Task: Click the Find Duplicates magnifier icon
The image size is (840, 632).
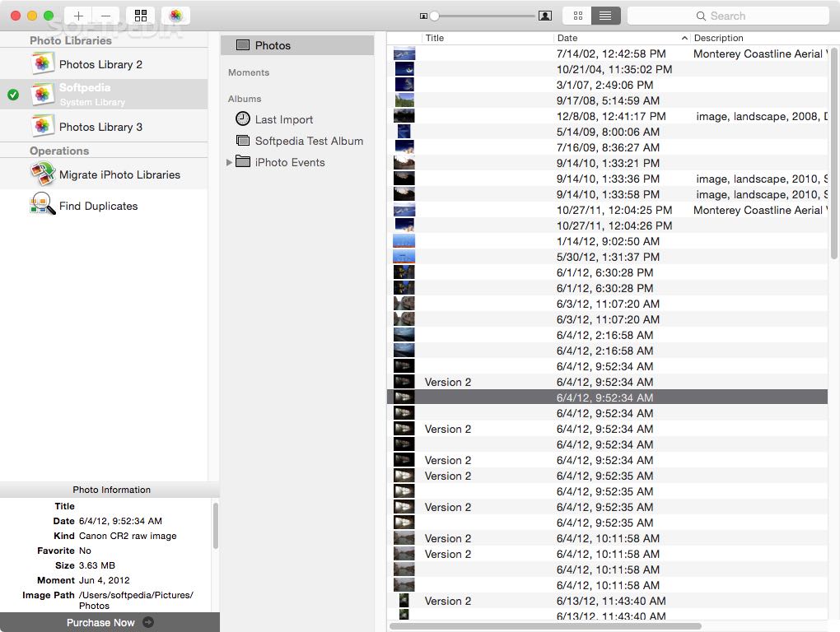Action: click(43, 204)
